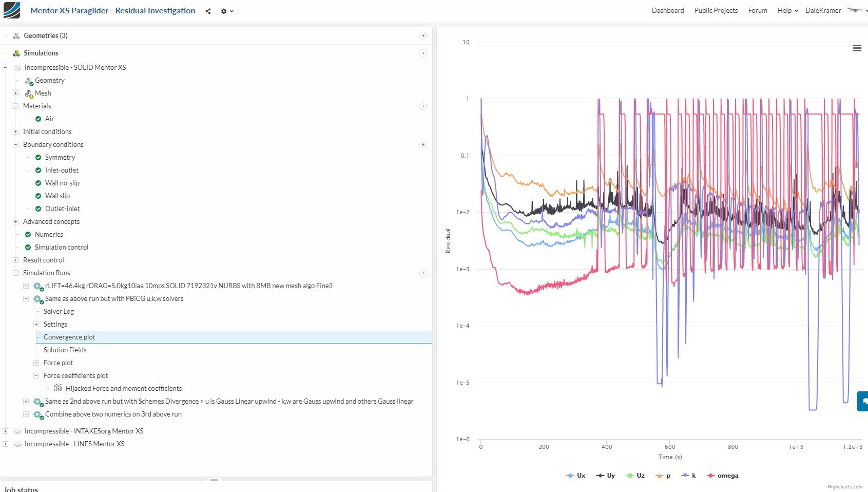Expand Incompressible - LINES Mentor XS

point(5,444)
